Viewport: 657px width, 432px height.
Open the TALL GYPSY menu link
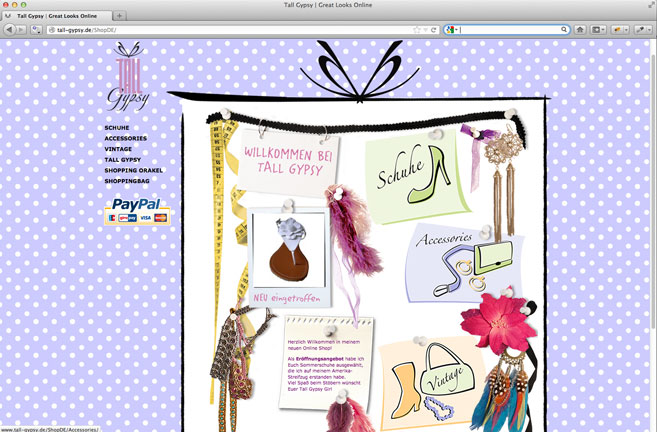click(122, 160)
